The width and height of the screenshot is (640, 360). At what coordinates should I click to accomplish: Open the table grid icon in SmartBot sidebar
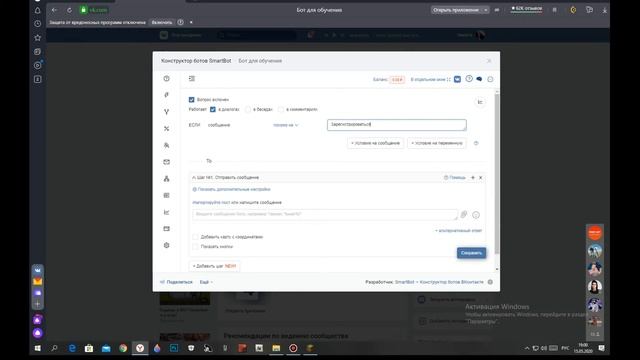(x=167, y=195)
